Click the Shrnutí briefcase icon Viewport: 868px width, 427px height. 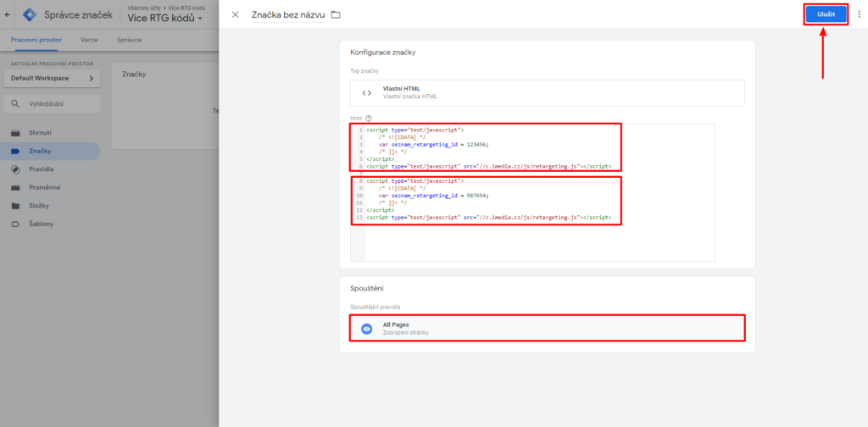[15, 133]
